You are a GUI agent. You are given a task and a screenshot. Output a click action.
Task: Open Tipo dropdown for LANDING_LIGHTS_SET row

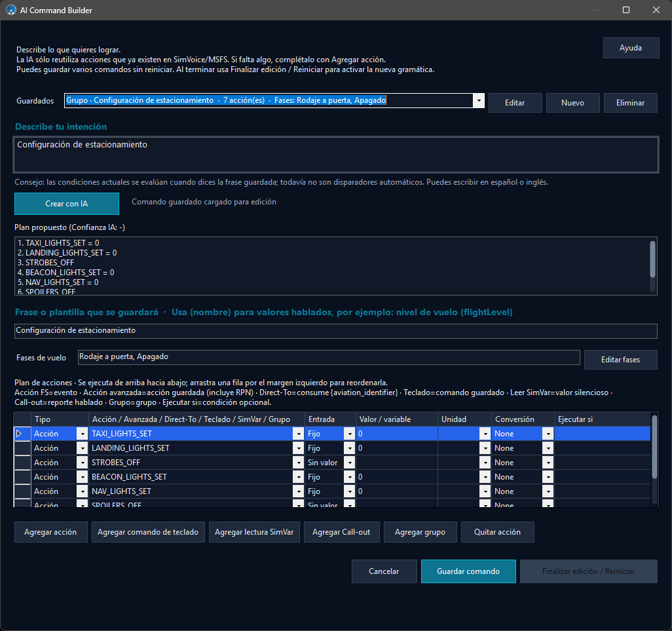coord(82,448)
